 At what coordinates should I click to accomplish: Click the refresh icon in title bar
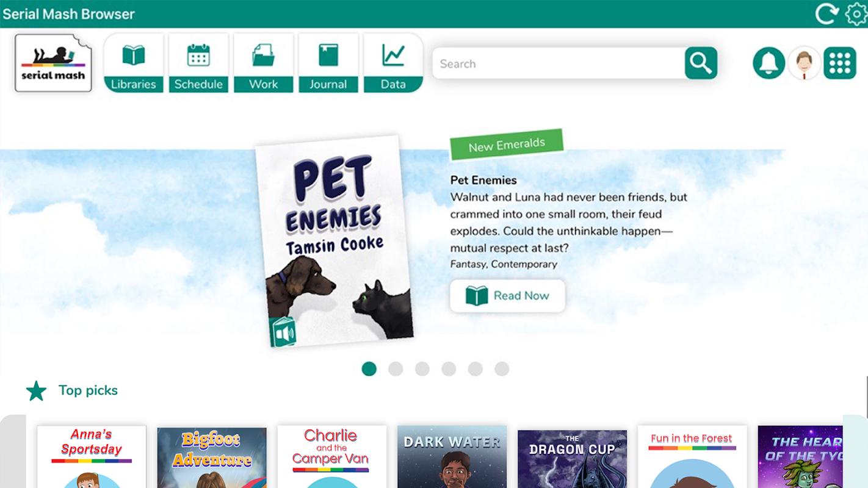tap(827, 13)
